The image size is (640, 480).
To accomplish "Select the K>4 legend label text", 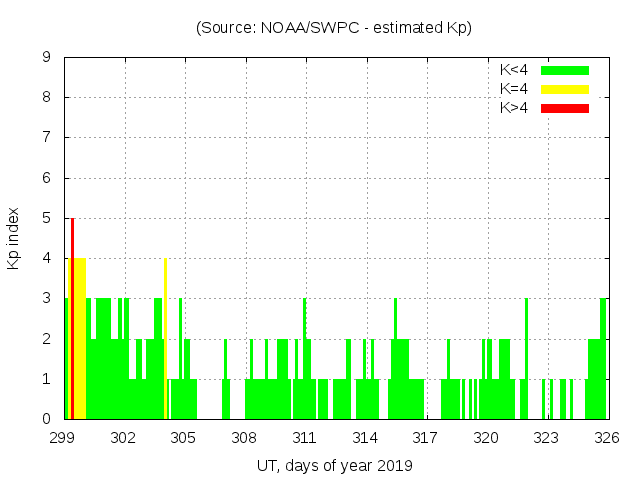I will pyautogui.click(x=514, y=108).
